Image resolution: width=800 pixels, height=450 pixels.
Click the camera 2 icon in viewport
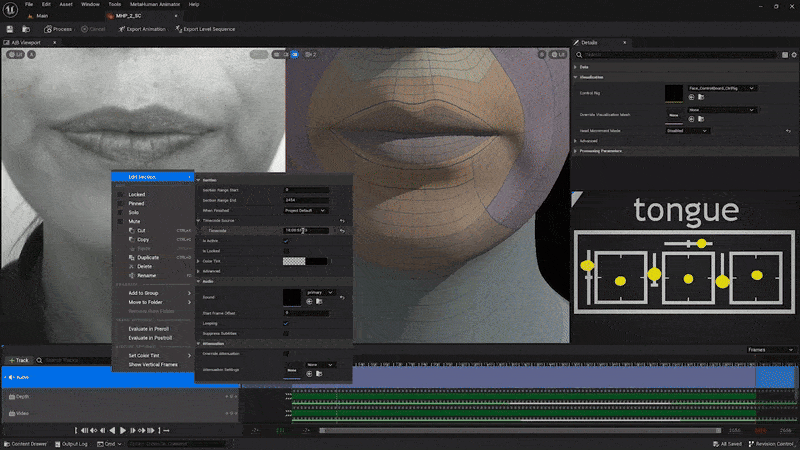tap(311, 54)
